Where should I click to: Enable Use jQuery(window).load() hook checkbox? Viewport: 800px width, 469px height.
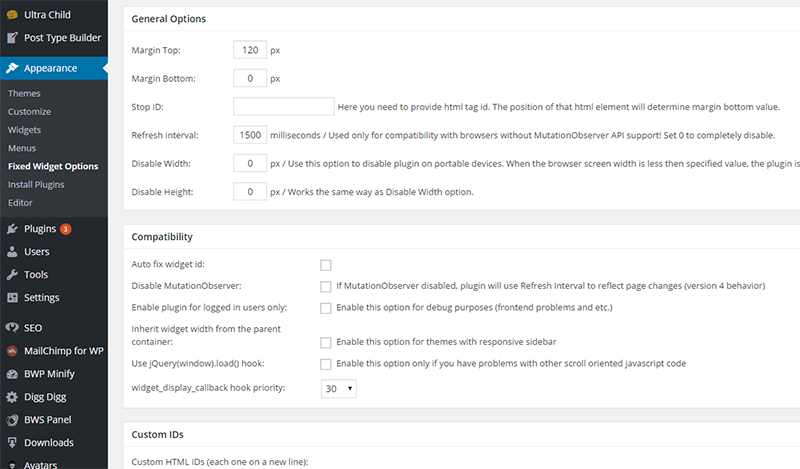click(326, 364)
